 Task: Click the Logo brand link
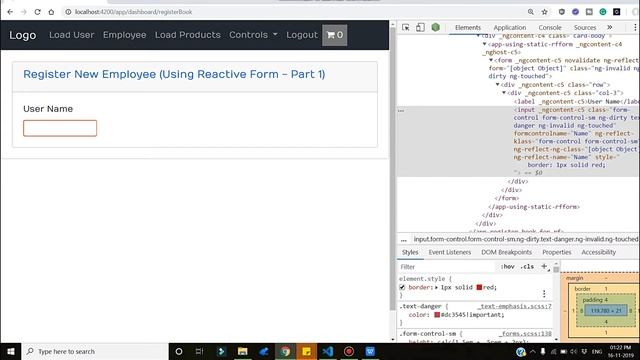23,35
